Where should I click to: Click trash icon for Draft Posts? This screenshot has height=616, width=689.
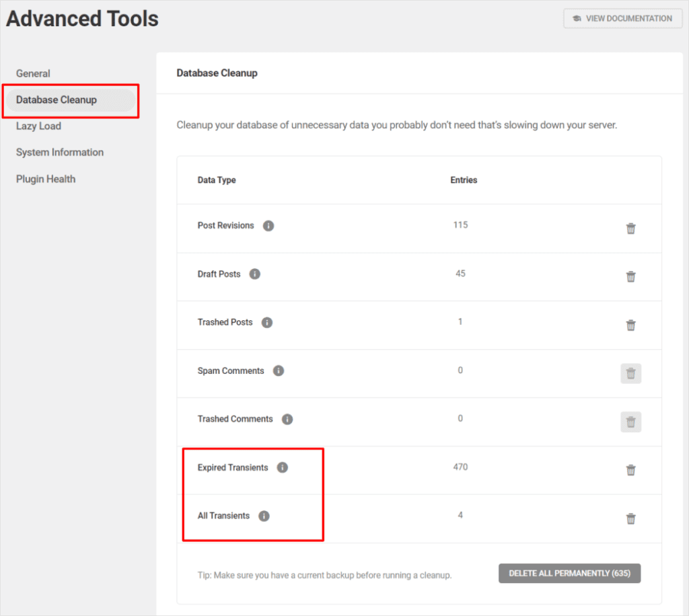coord(630,277)
